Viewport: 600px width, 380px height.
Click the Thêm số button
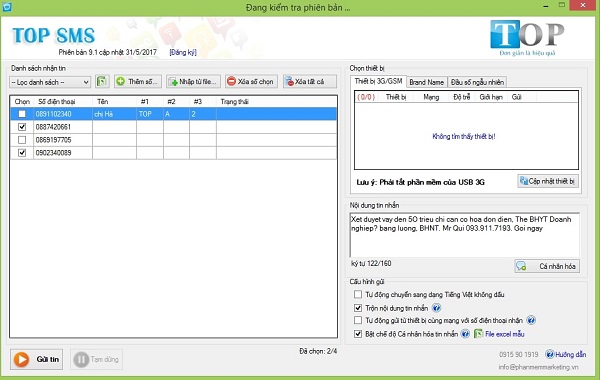point(138,82)
